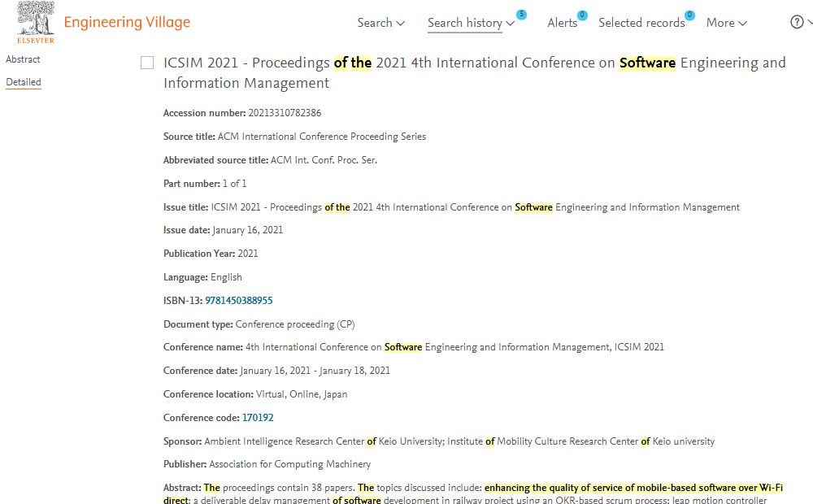Click the ICSIM 2021 proceedings record title

click(x=475, y=72)
